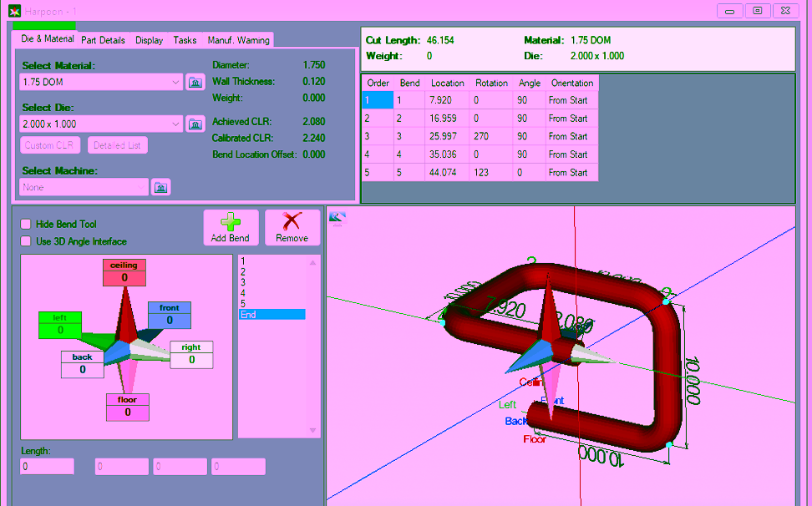Switch to Part Details tab
The image size is (812, 506).
point(103,40)
